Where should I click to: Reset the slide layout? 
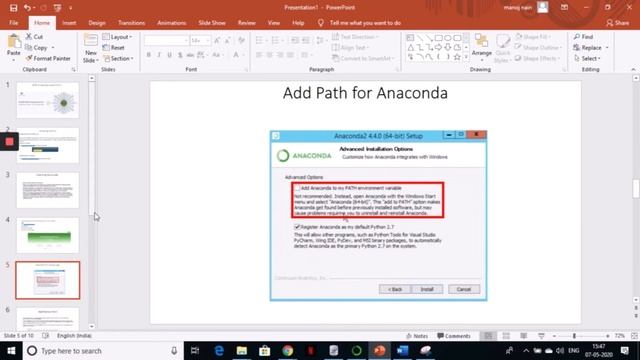(x=113, y=48)
